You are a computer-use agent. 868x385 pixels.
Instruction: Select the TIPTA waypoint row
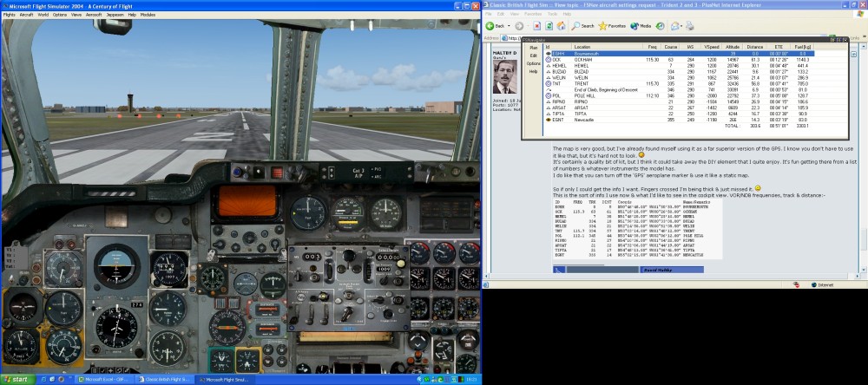click(x=680, y=114)
